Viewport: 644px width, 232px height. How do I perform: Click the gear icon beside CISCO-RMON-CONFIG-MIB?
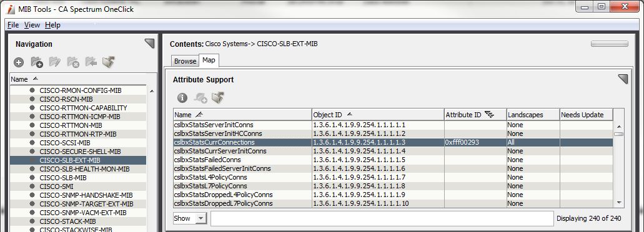pyautogui.click(x=32, y=90)
